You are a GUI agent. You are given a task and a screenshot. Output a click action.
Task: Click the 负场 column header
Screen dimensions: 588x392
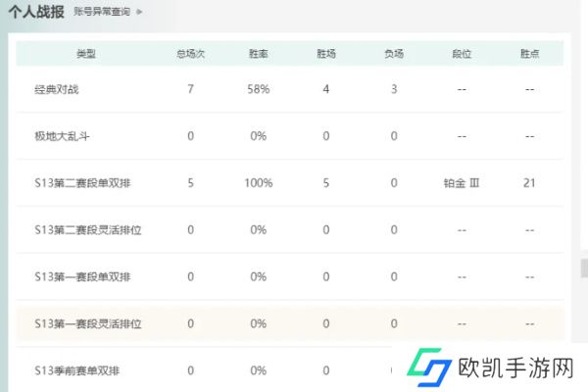(394, 53)
